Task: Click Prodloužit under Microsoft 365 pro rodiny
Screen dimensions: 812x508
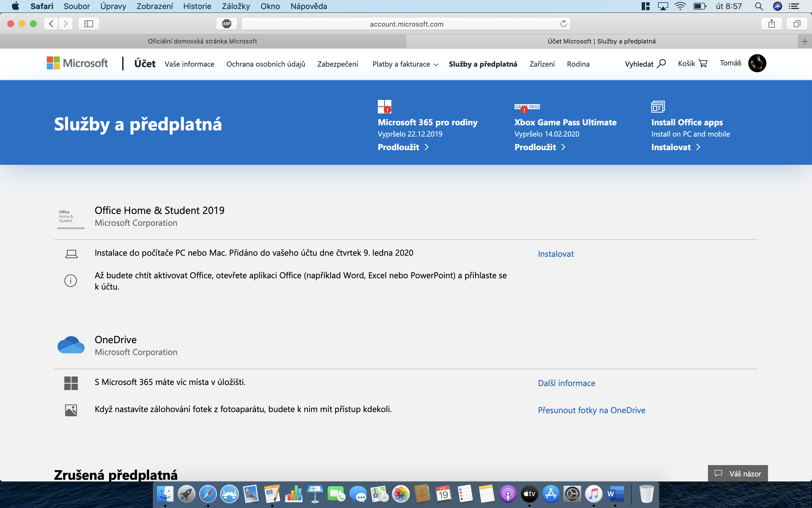Action: (403, 147)
